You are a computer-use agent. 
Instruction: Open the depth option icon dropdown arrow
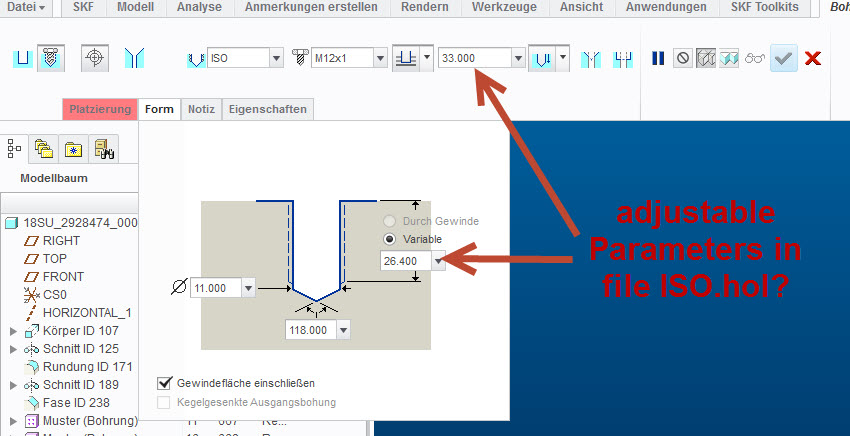click(x=427, y=57)
